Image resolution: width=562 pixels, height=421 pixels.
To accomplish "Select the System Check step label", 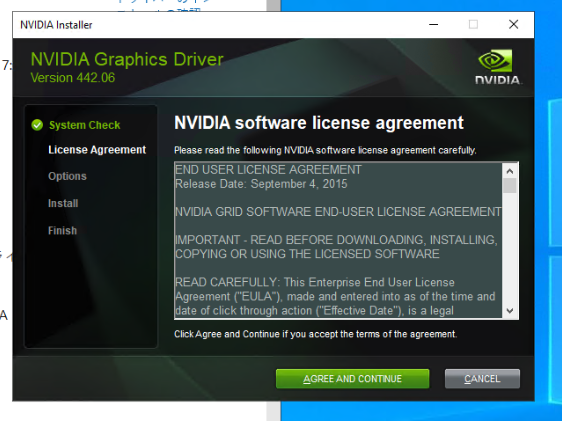I will coord(85,125).
